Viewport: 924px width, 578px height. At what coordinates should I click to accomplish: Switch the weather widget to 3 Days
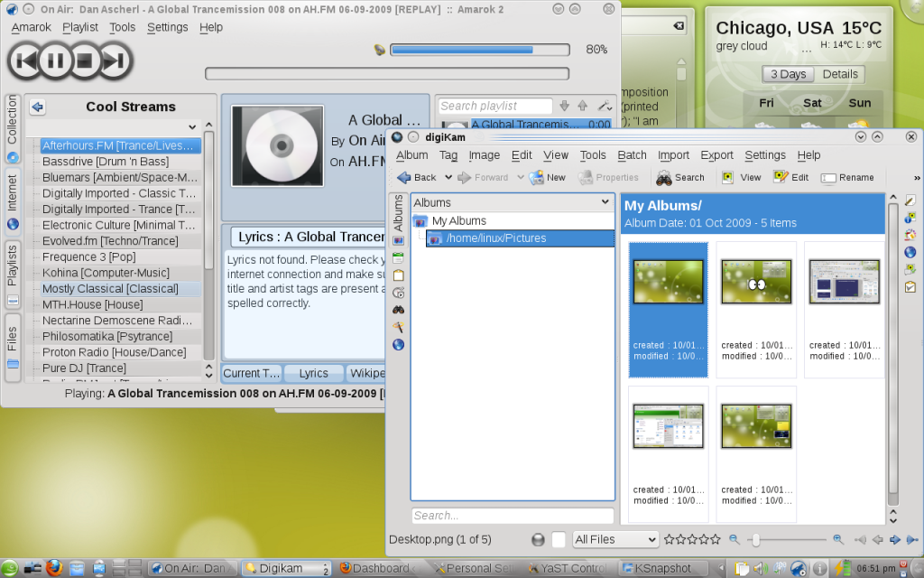coord(788,74)
